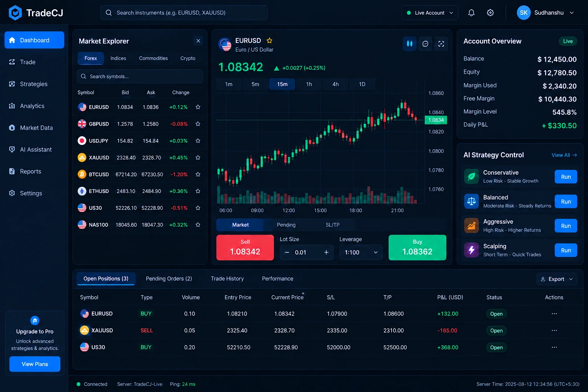588x392 pixels.
Task: Open the Trade History tab
Action: [227, 279]
